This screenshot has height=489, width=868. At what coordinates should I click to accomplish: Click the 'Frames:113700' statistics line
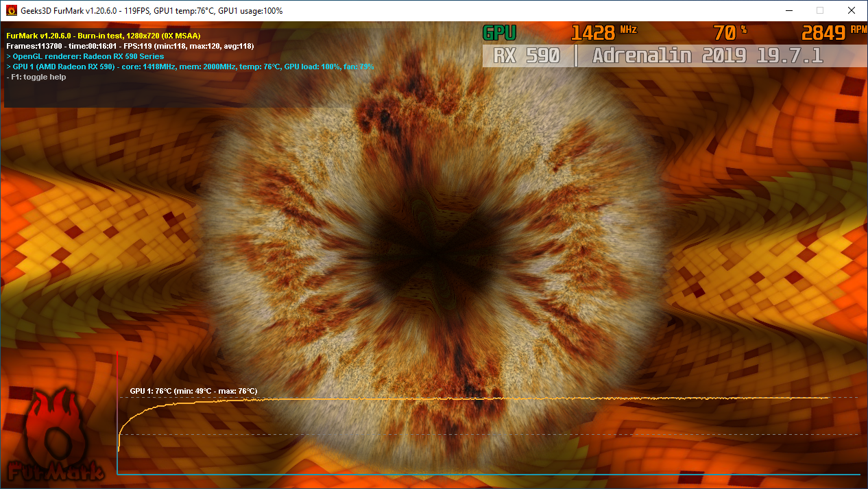click(130, 46)
